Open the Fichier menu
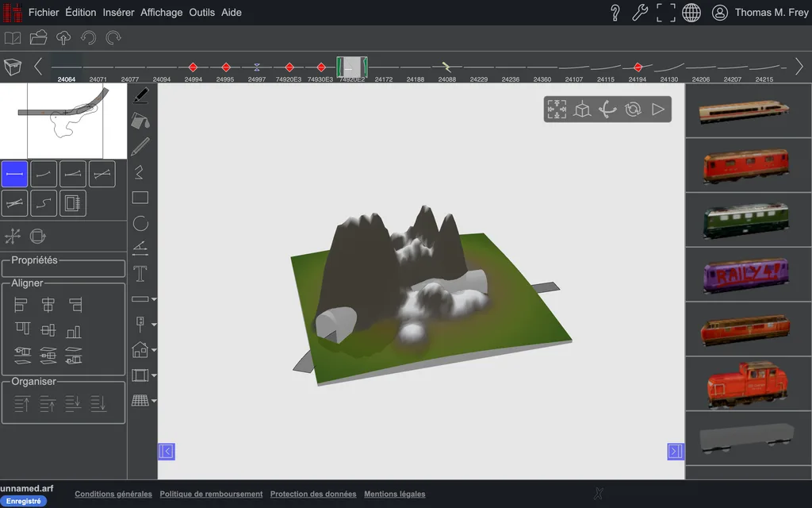Image resolution: width=812 pixels, height=508 pixels. (44, 13)
